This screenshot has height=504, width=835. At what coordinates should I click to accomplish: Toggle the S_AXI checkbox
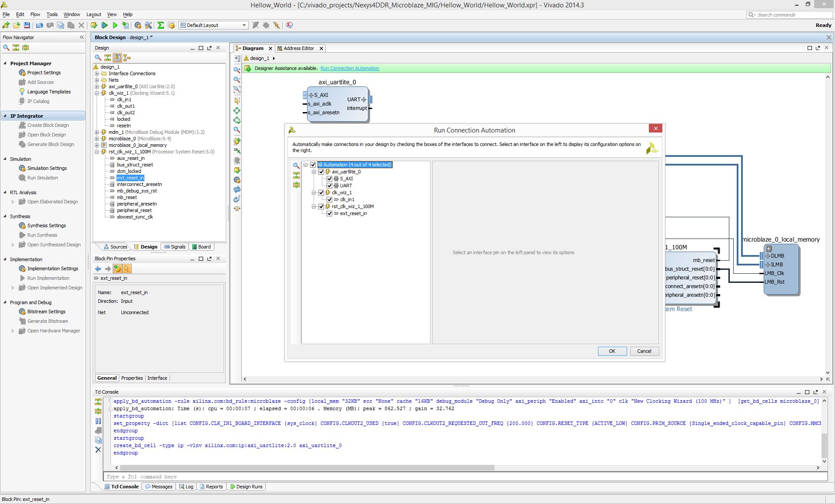330,179
